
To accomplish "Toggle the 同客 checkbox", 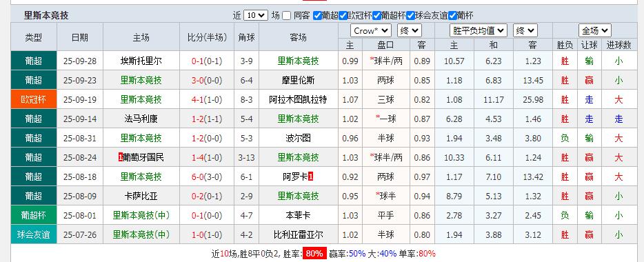I will (287, 16).
